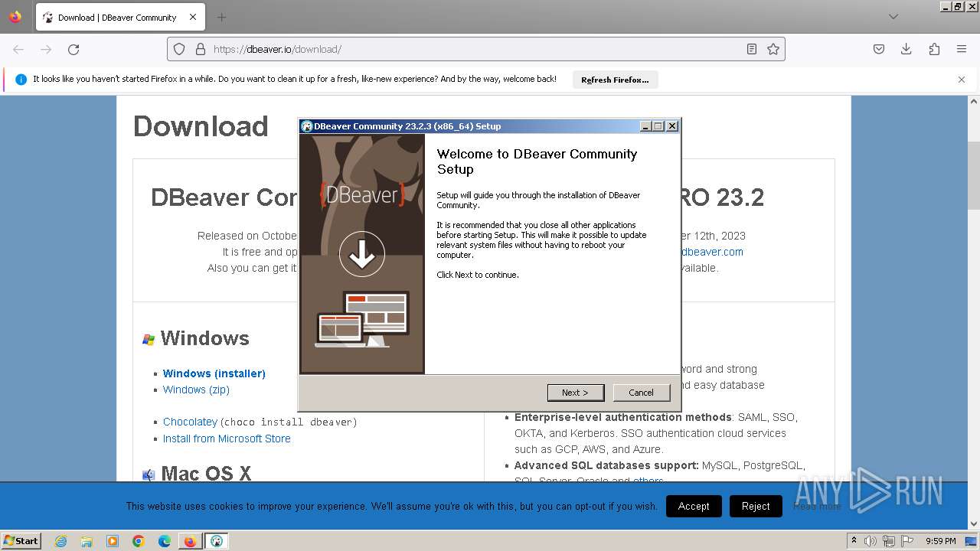
Task: Toggle Reader View icon in address bar
Action: 752,49
